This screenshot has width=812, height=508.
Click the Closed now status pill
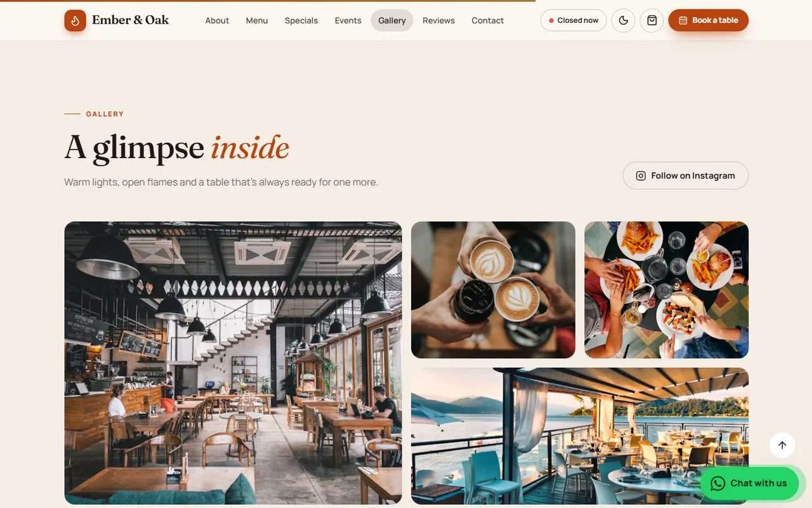(573, 20)
